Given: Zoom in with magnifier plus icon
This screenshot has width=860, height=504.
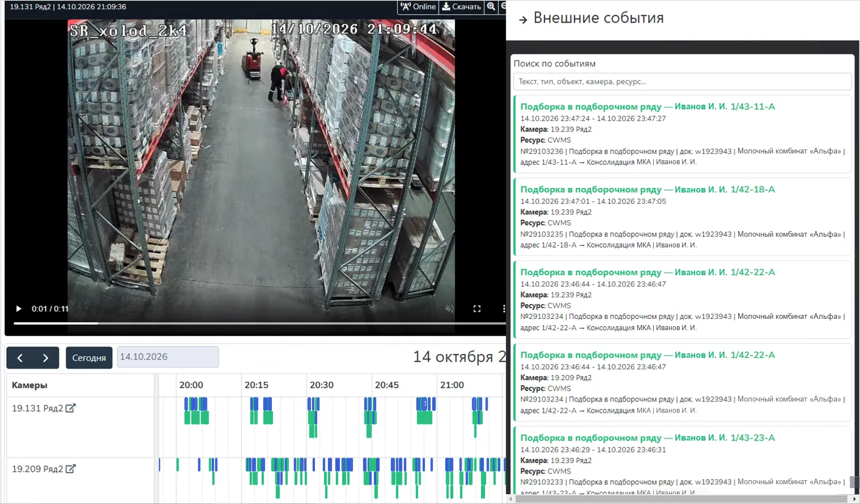Looking at the screenshot, I should (491, 7).
